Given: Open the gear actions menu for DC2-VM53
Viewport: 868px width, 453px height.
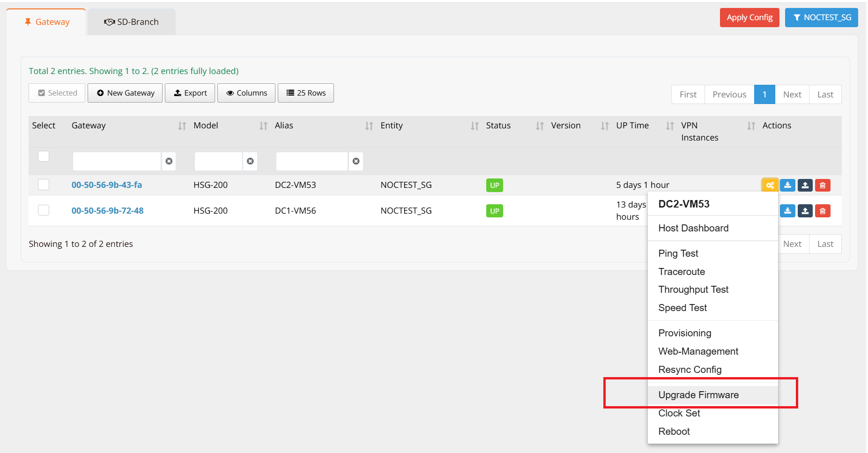Looking at the screenshot, I should pos(770,185).
